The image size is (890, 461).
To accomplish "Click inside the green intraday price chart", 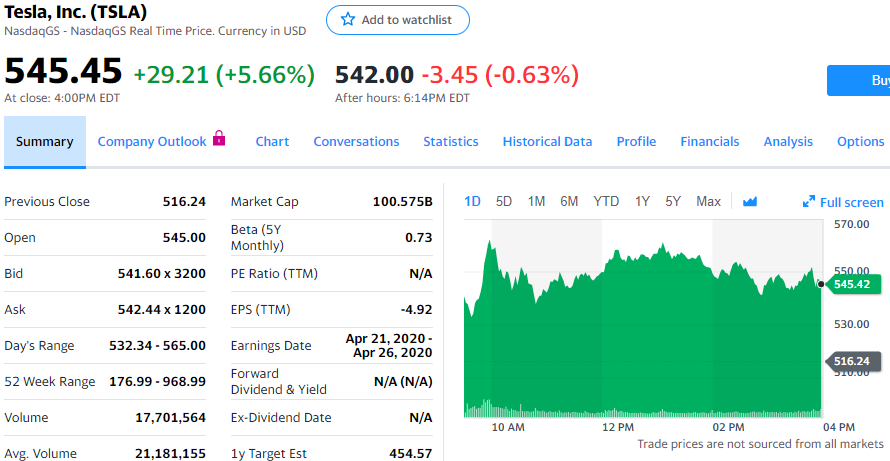I will point(640,340).
